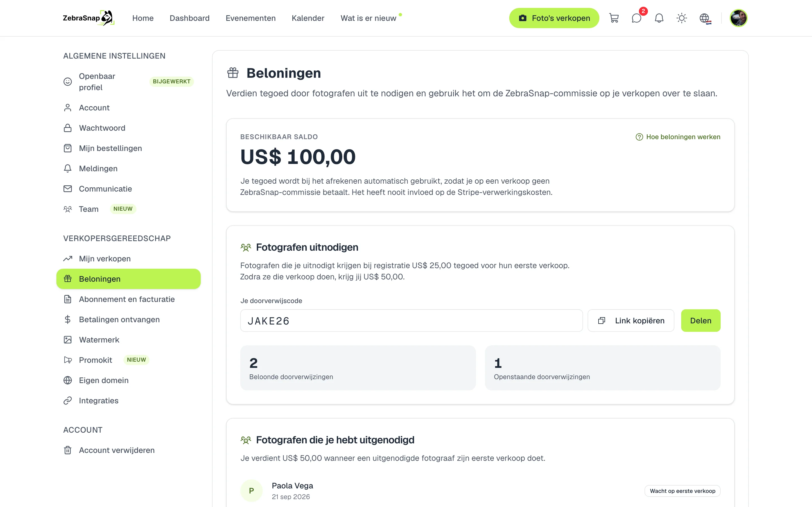Copy referral link with Link kopiëren
The image size is (812, 507).
631,321
